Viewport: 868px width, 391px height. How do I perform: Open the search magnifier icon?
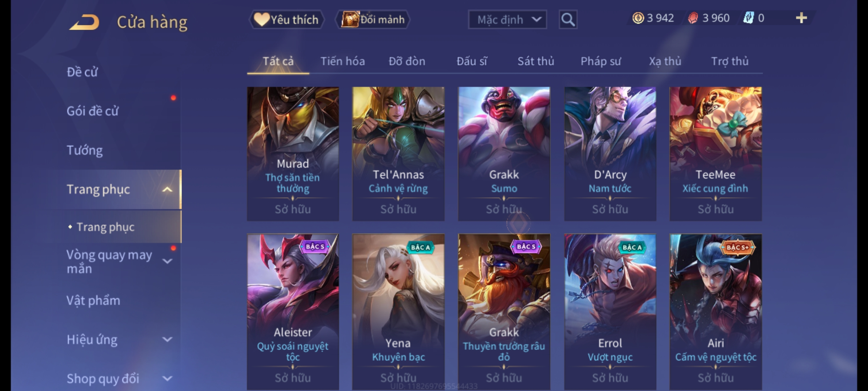pos(568,20)
